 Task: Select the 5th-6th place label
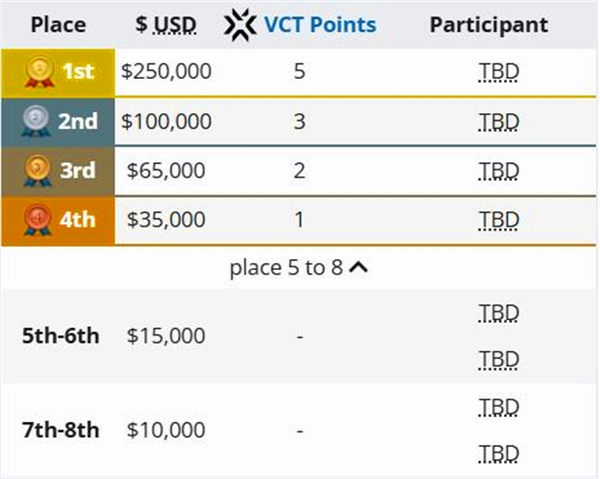60,336
